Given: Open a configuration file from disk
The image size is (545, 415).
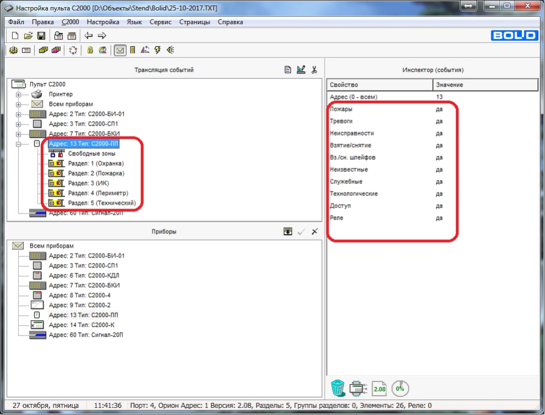Looking at the screenshot, I should [28, 35].
